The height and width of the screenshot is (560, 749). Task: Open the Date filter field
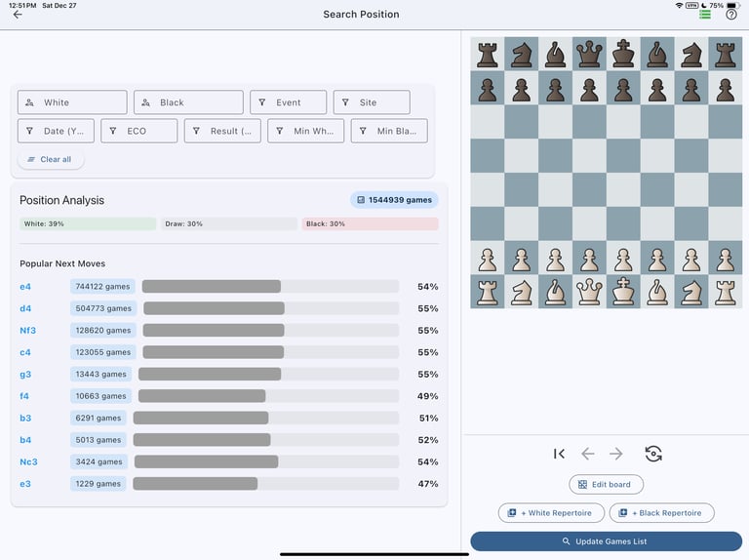point(56,131)
